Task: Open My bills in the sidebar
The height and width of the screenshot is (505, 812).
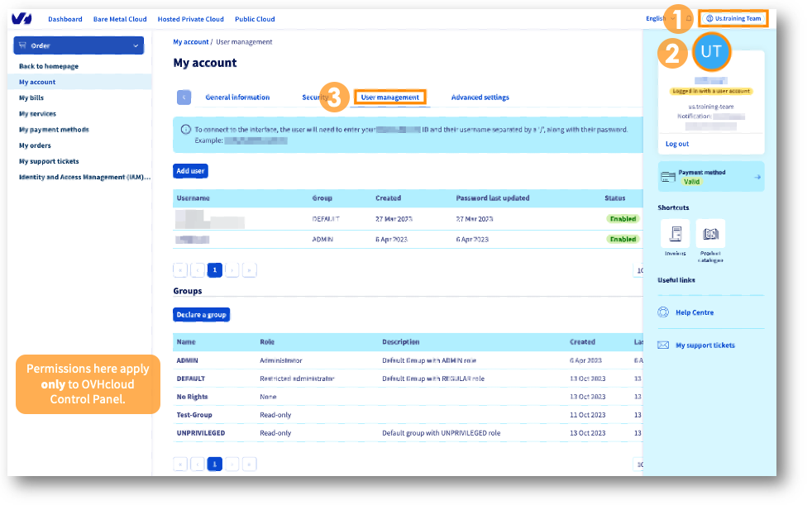Action: (31, 98)
